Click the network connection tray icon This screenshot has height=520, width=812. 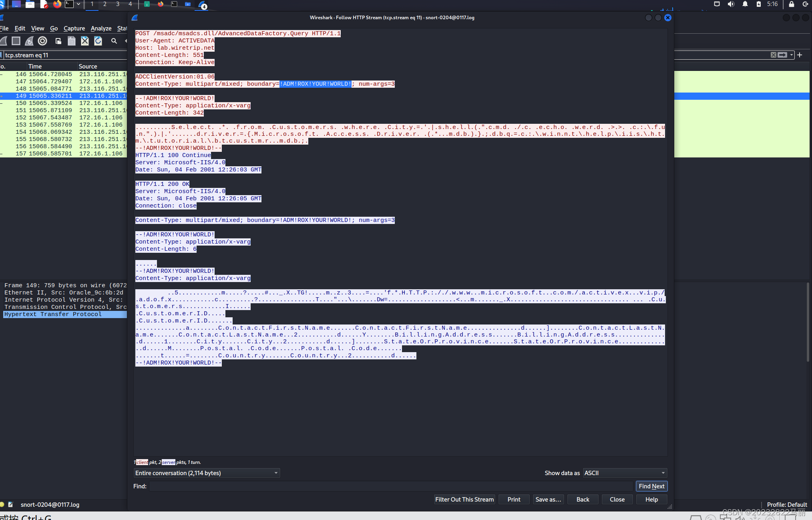717,4
